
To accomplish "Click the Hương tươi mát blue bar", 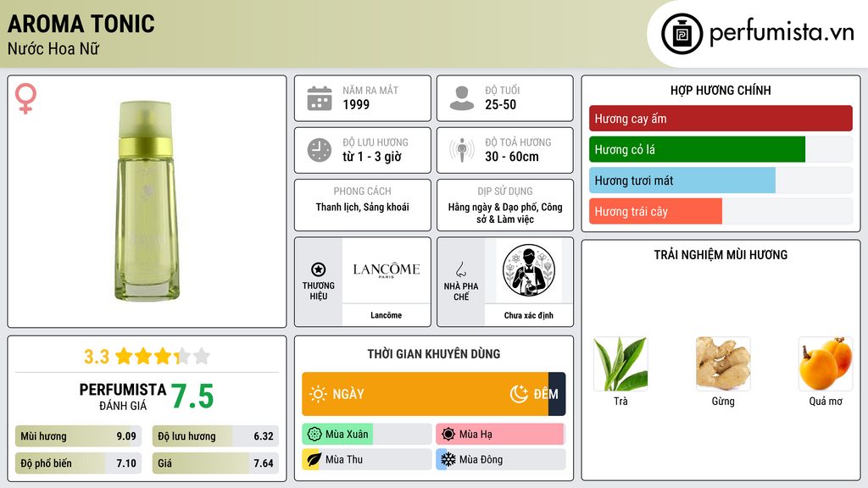I will pos(682,180).
